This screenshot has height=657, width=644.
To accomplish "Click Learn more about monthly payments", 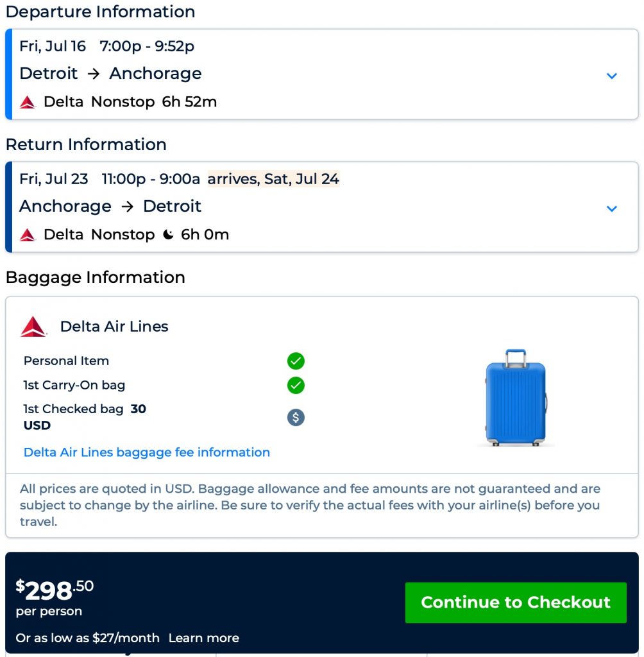I will coord(204,638).
